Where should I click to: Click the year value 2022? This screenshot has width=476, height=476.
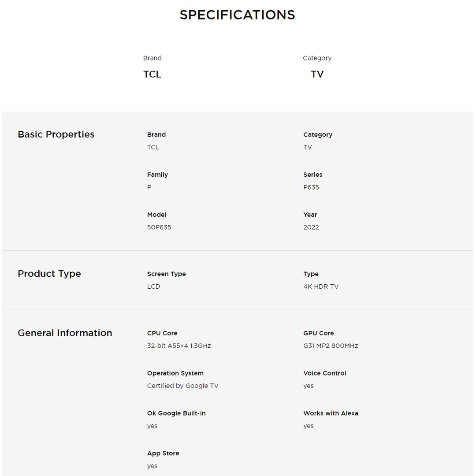point(311,227)
